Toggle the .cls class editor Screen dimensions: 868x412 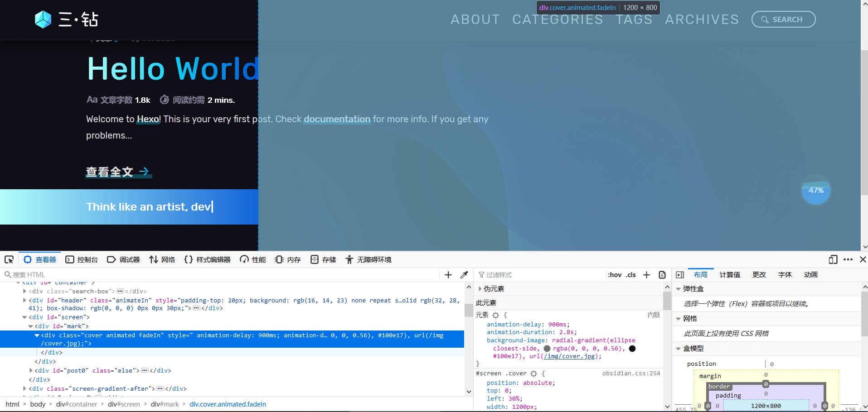(631, 275)
